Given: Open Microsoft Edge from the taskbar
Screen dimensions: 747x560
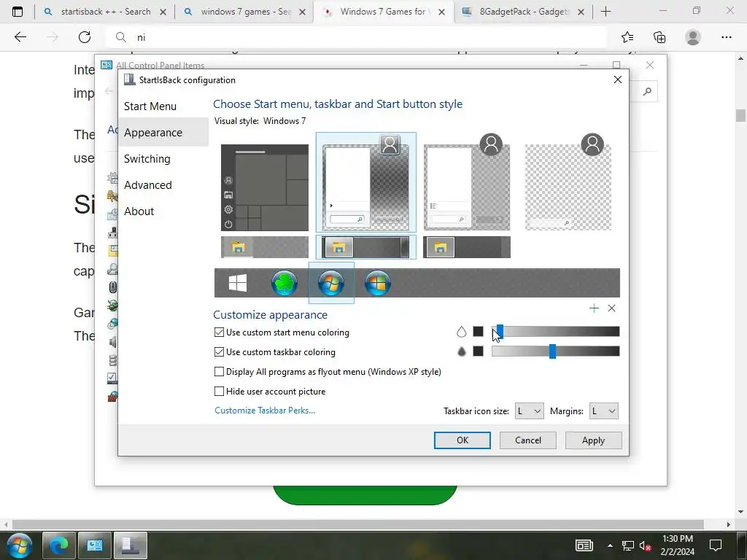Looking at the screenshot, I should coord(59,545).
